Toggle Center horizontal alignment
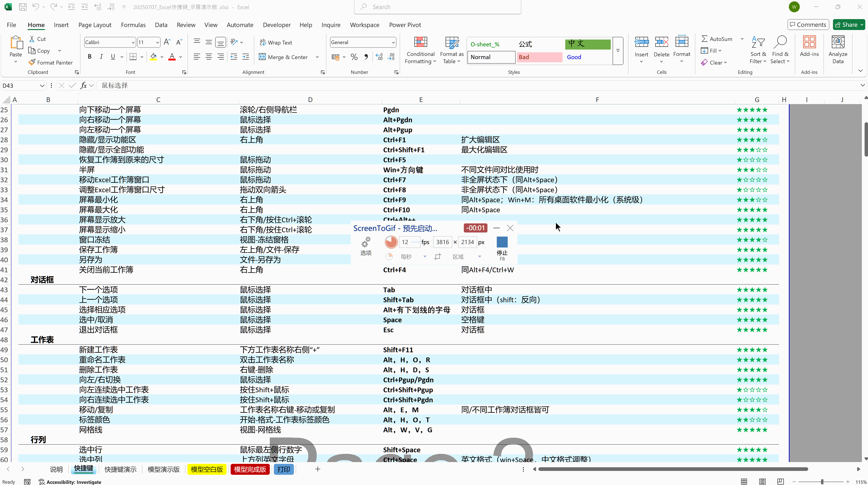 209,57
